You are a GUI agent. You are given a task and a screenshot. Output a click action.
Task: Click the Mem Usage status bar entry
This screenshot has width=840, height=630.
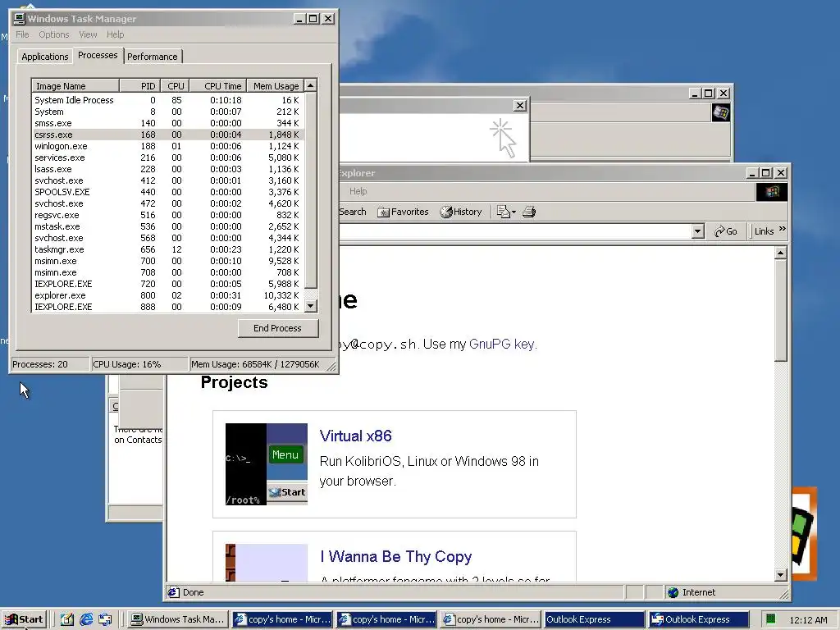[x=255, y=364]
